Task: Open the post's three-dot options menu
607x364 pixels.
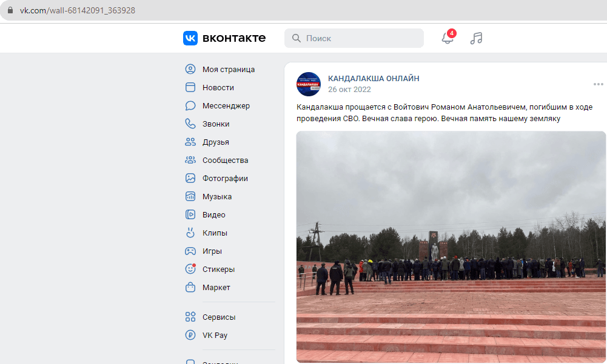Action: 598,84
